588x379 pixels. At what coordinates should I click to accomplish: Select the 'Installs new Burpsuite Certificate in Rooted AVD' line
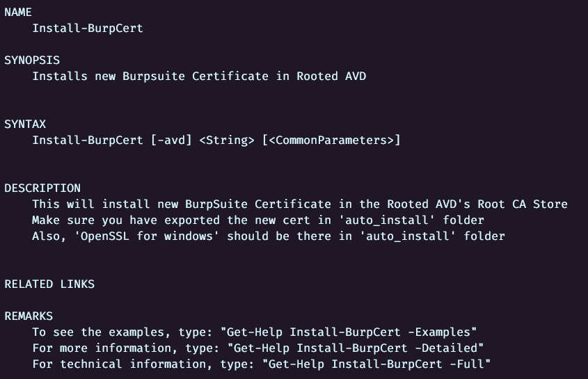pyautogui.click(x=199, y=76)
